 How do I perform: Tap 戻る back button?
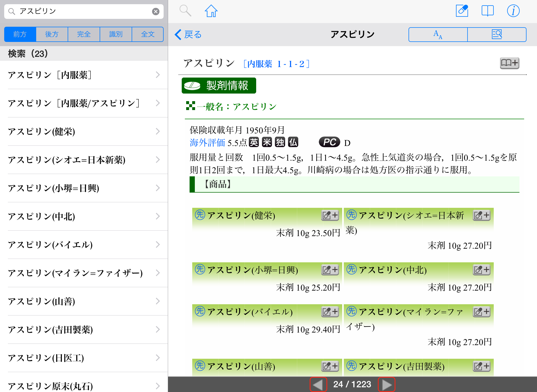pos(188,35)
